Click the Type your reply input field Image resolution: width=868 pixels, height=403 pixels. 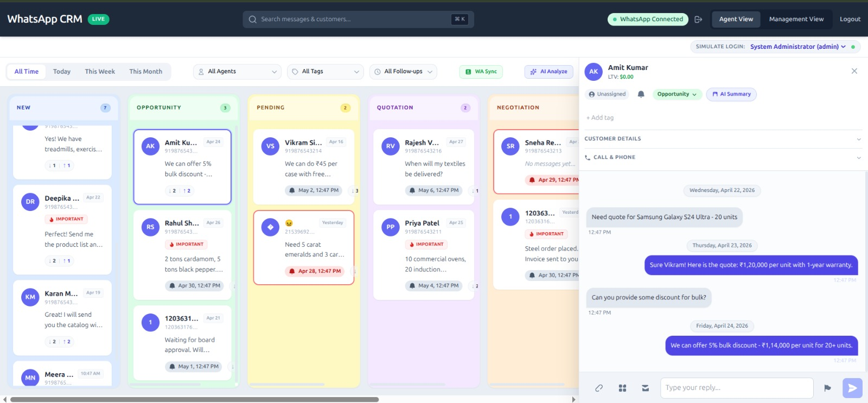[737, 388]
